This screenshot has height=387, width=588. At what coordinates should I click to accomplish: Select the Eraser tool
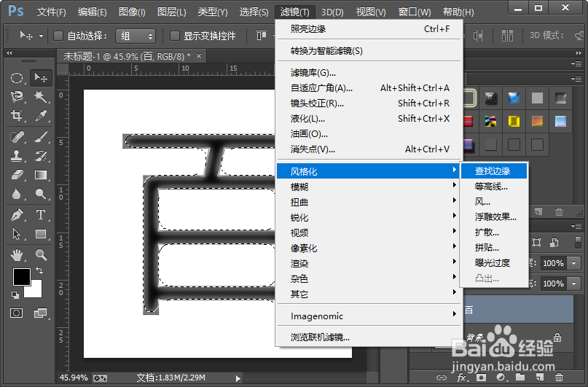point(17,175)
